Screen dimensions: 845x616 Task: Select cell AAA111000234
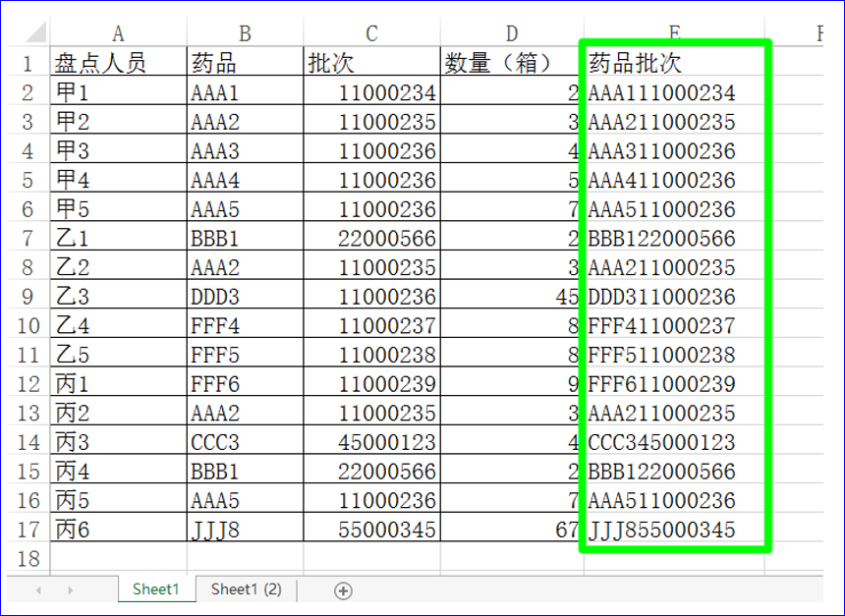[675, 92]
